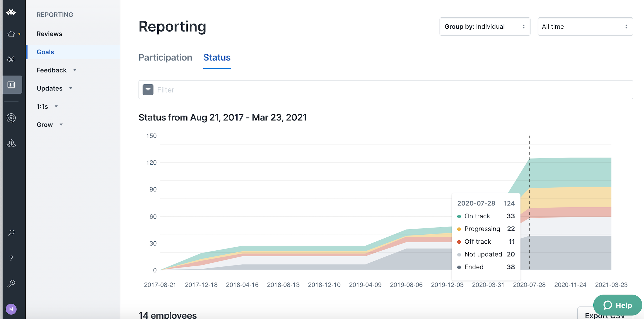644x319 pixels.
Task: Switch to the Participation tab
Action: tap(165, 57)
